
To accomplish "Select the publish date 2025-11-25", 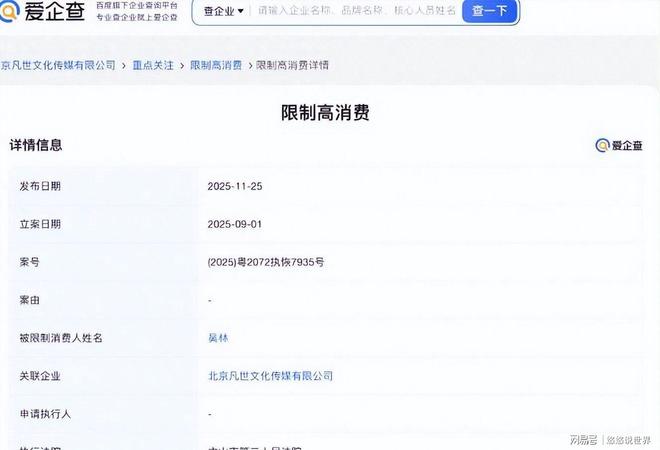I will (235, 186).
